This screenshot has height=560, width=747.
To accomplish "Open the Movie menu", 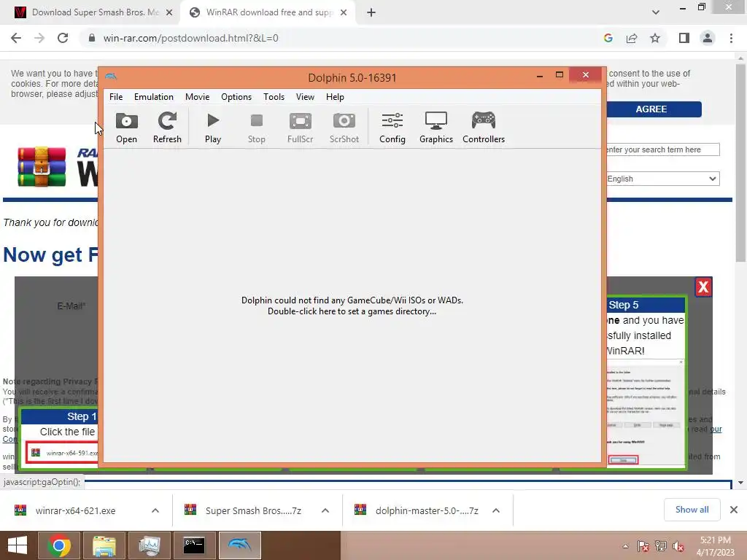I will pyautogui.click(x=197, y=97).
